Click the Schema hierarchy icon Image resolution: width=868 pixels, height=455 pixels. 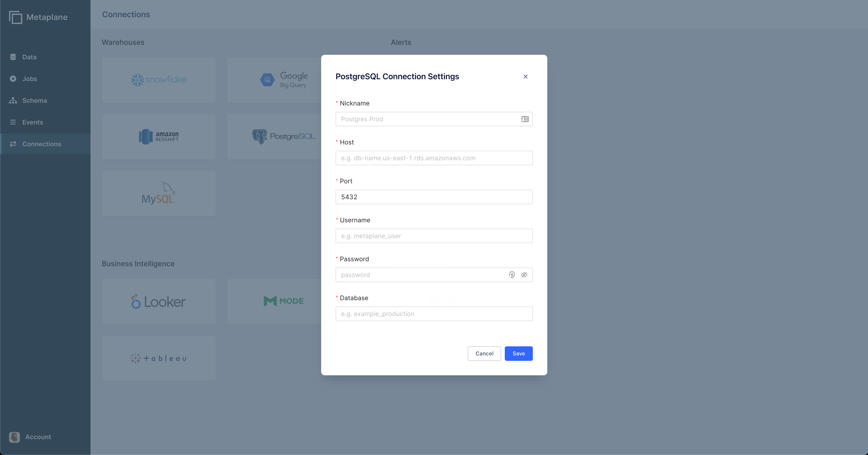[13, 101]
